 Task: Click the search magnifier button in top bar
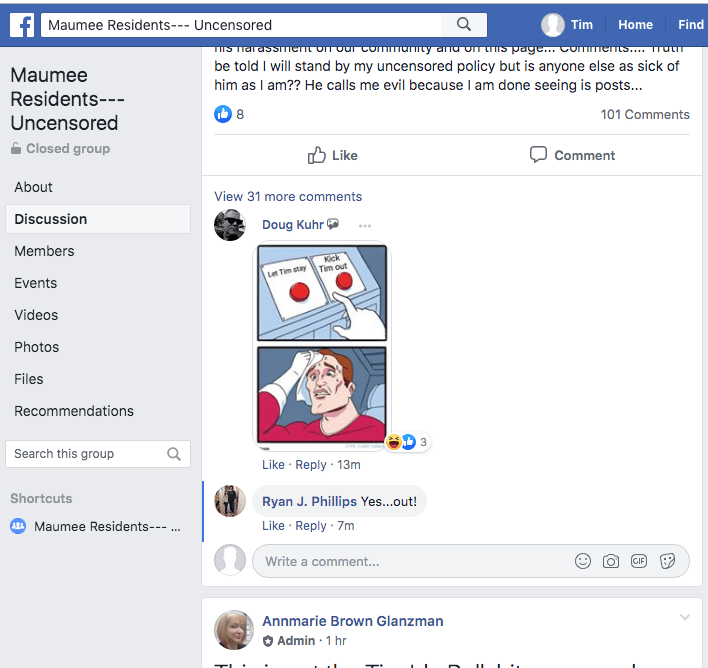[464, 25]
